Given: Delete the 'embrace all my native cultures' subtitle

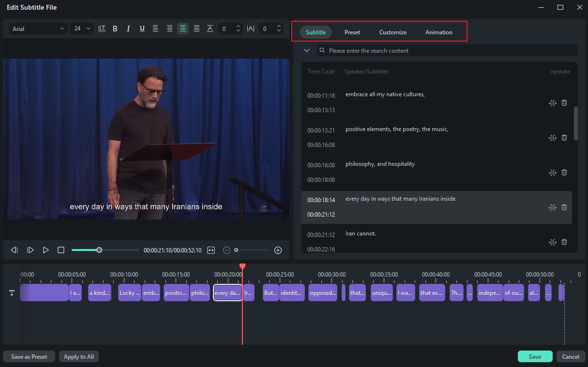Looking at the screenshot, I should (564, 103).
